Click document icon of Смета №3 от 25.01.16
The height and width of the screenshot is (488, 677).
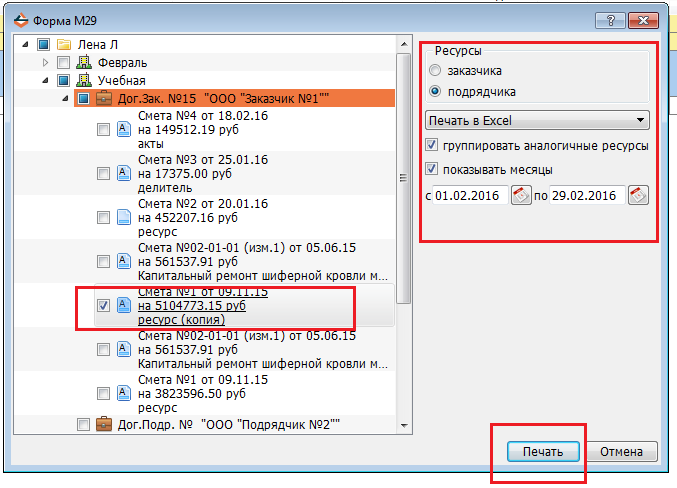tap(124, 173)
